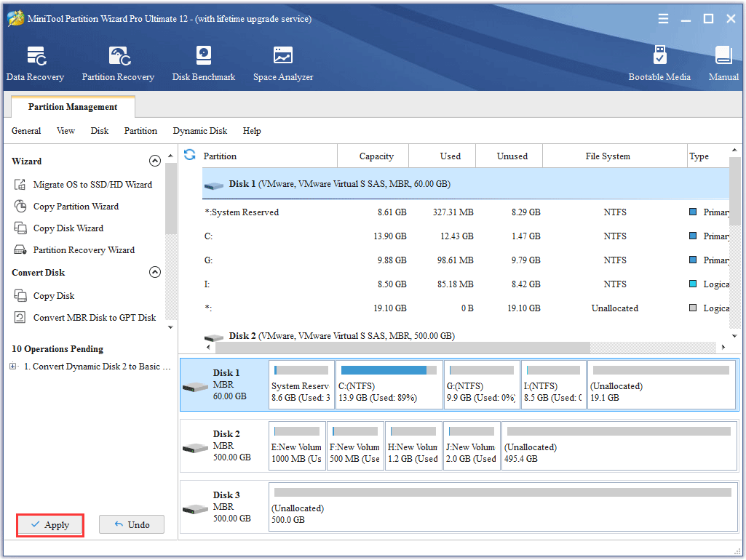Screen dimensions: 746x560
Task: Click Convert MBR Disk to GPT Disk
Action: pos(85,318)
